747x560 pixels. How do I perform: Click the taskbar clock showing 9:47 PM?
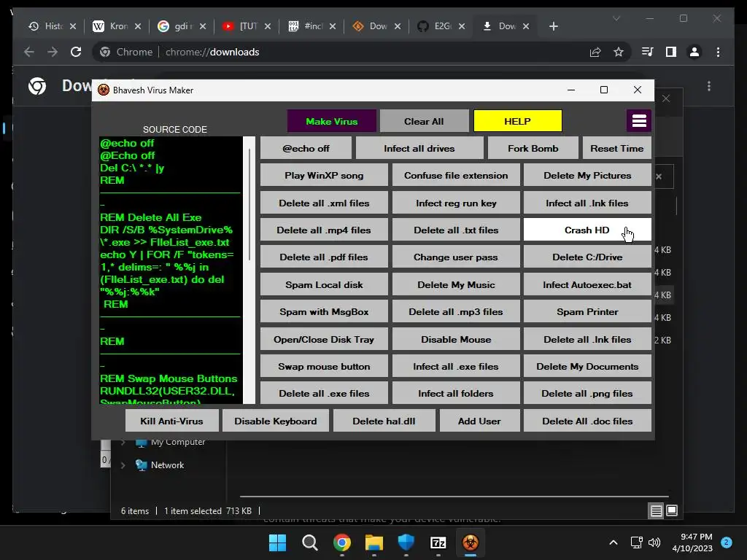tap(692, 542)
